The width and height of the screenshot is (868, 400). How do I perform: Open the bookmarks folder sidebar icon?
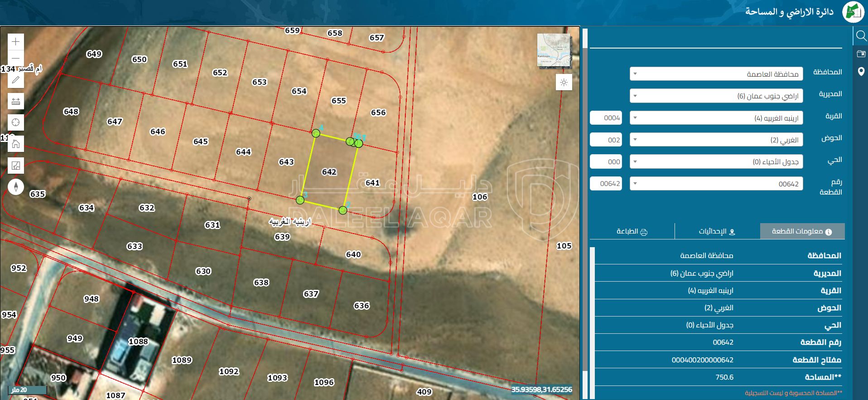pos(861,54)
